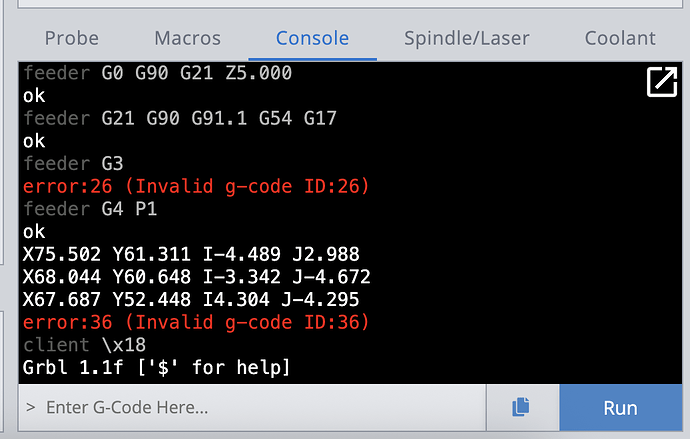Screen dimensions: 690x439
Task: Click the Grbl 1.1f help message line
Action: pos(156,367)
